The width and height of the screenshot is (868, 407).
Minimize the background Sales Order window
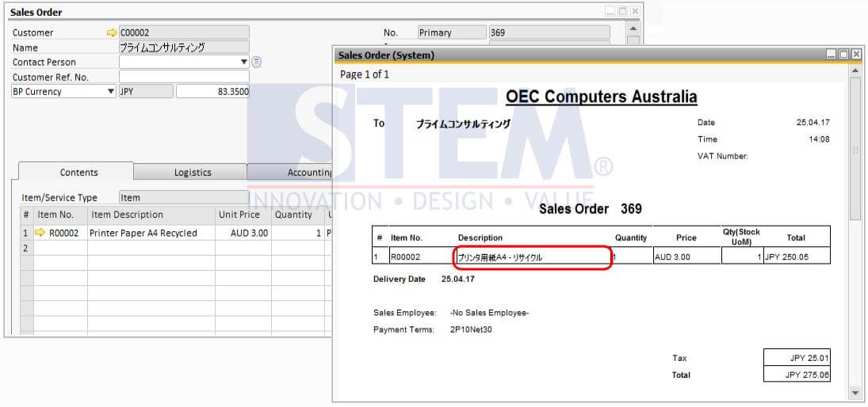point(610,11)
